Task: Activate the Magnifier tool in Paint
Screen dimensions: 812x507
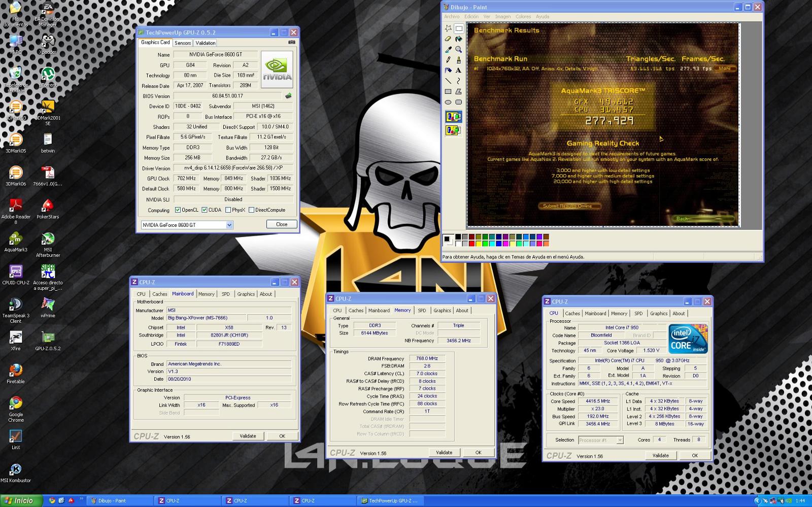Action: [x=459, y=50]
